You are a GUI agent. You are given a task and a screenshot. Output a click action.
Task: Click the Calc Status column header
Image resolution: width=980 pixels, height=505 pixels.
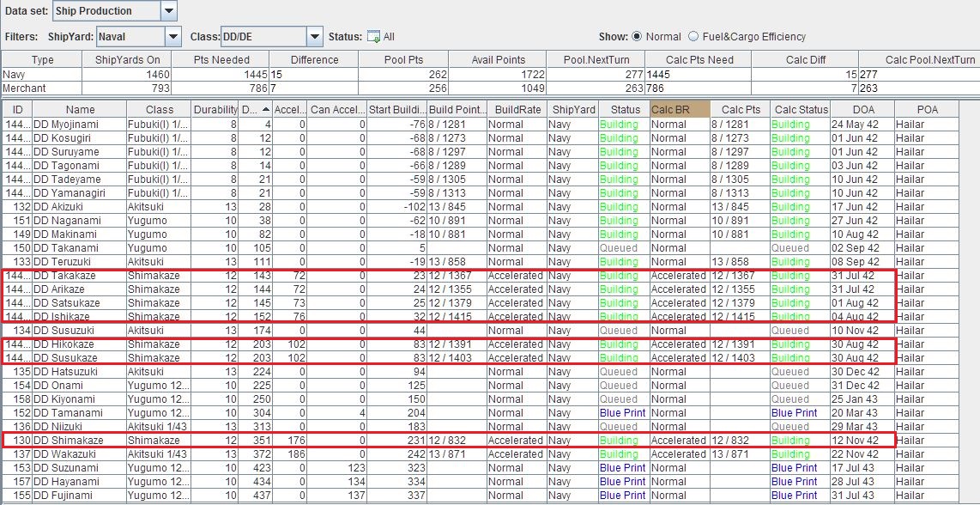tap(800, 110)
